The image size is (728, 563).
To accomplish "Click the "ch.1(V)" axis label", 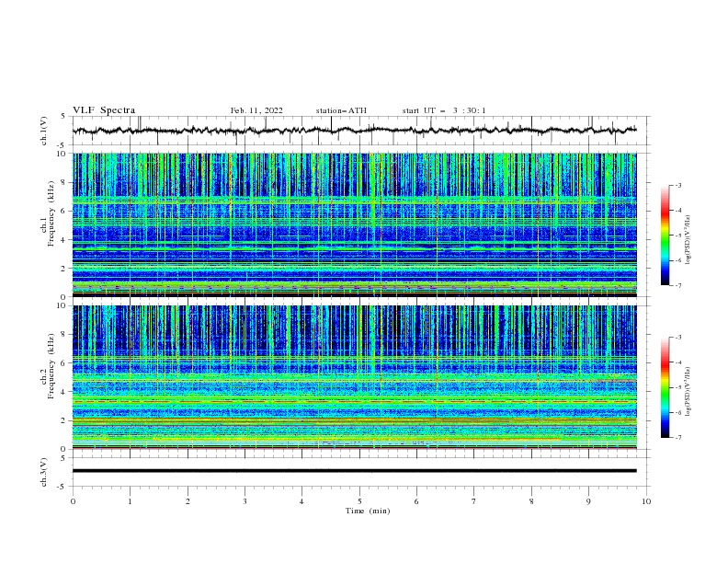I will [x=44, y=131].
